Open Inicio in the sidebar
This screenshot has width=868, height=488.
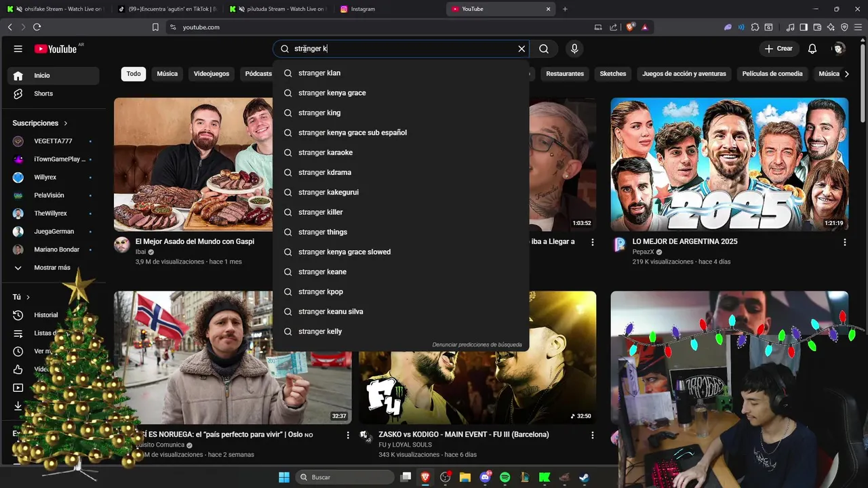[54, 75]
